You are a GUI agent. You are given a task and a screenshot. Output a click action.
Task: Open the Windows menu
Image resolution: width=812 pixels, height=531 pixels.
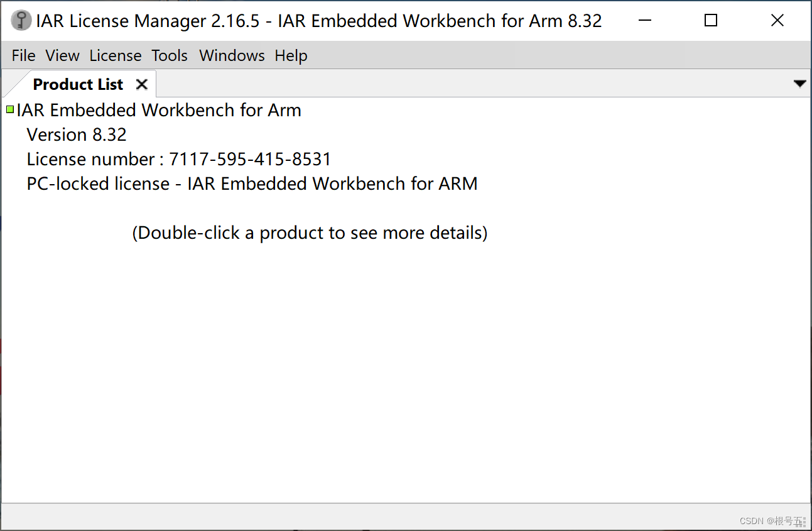click(232, 56)
